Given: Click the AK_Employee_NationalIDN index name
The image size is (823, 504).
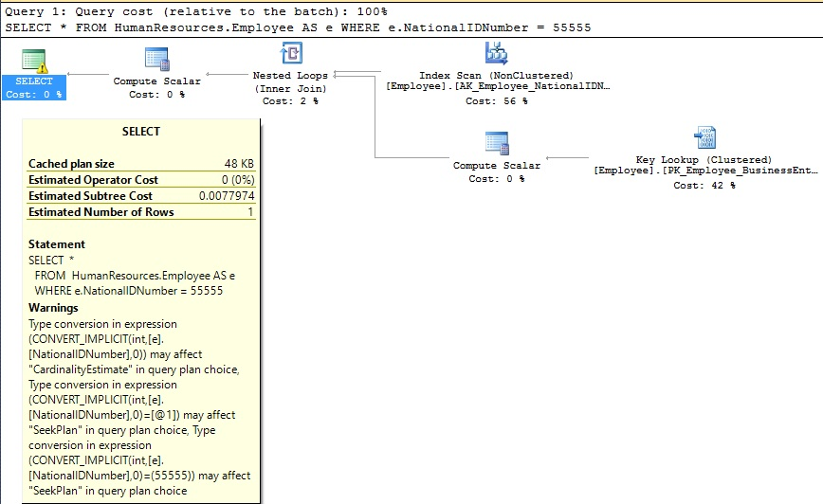Looking at the screenshot, I should tap(498, 86).
